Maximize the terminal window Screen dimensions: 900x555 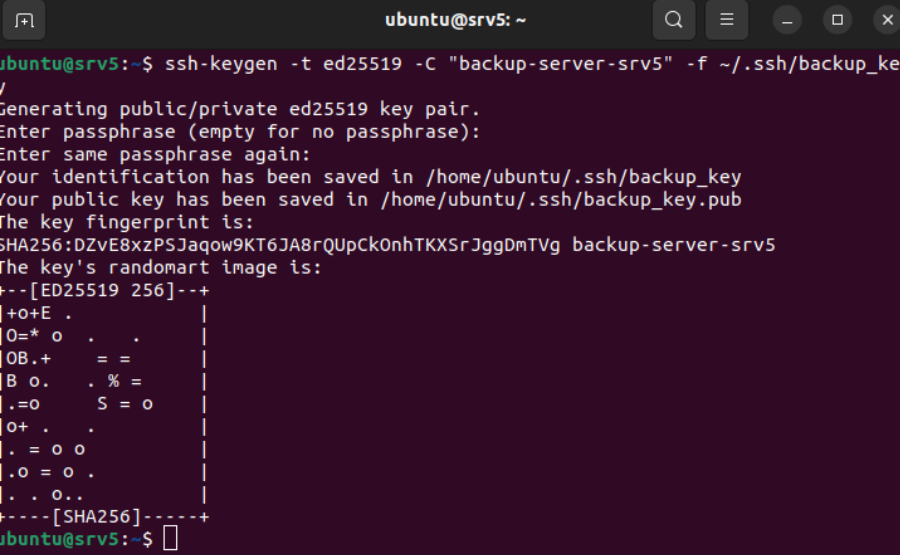(x=838, y=20)
